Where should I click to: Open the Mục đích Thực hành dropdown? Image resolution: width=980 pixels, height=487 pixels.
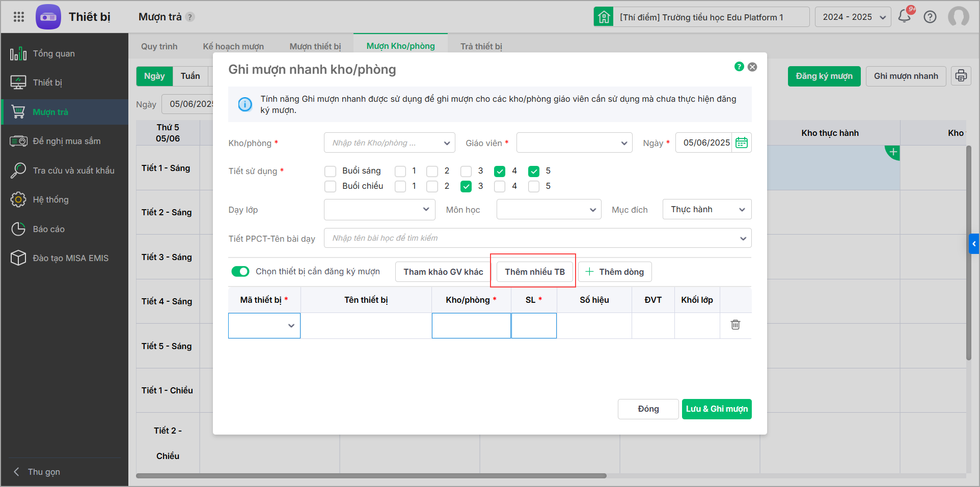coord(706,210)
